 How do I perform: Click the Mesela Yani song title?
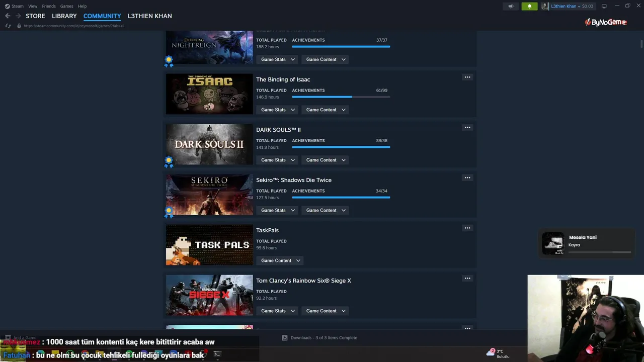tap(583, 237)
